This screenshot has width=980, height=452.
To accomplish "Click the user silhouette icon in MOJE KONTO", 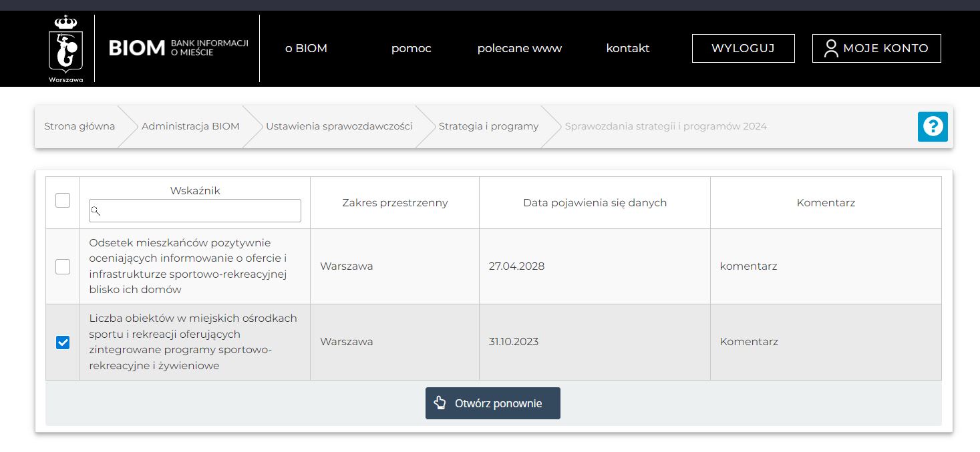I will click(830, 48).
